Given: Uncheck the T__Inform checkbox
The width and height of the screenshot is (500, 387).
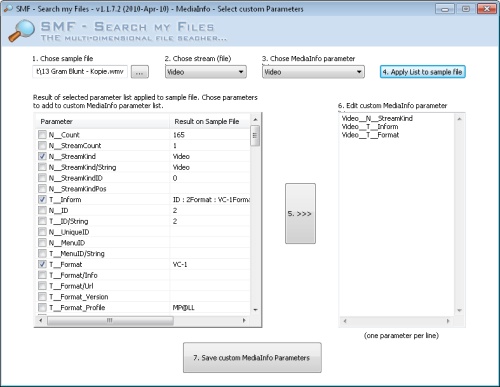Looking at the screenshot, I should pyautogui.click(x=42, y=199).
